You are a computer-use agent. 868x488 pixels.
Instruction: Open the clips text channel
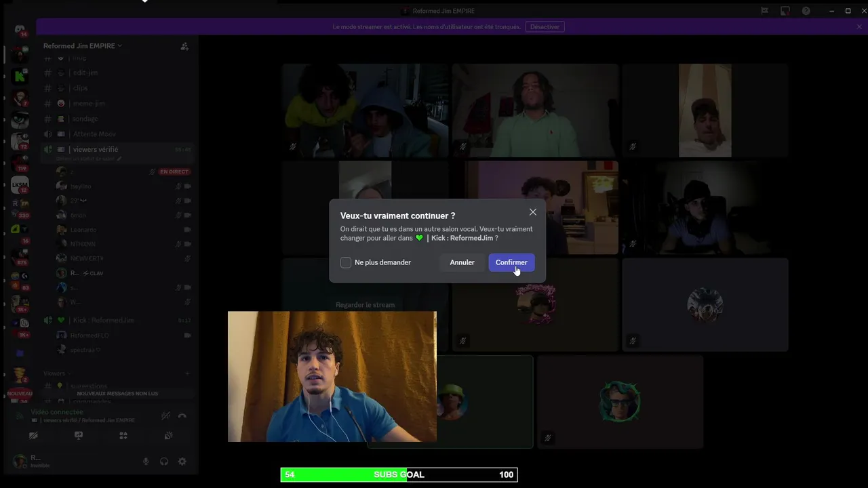coord(118,88)
